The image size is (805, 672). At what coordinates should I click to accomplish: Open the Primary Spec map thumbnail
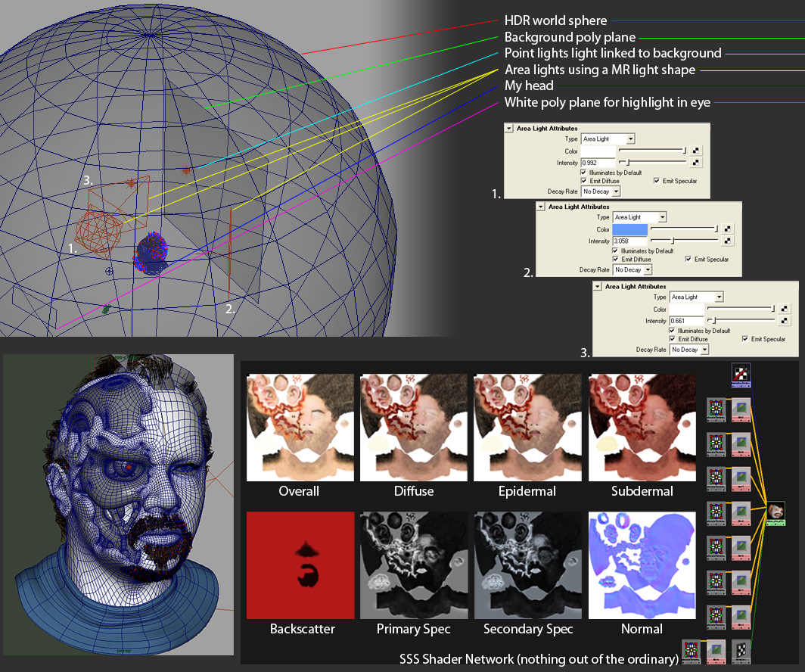coord(414,565)
